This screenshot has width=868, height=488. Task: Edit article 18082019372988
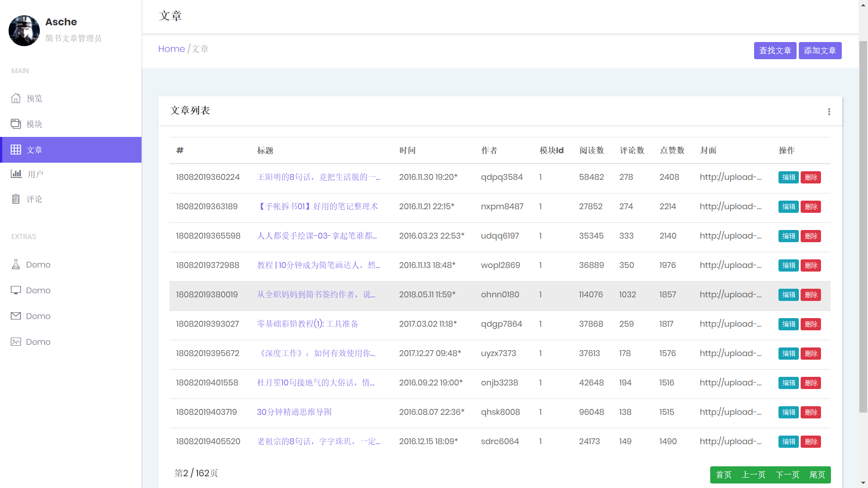(x=788, y=265)
